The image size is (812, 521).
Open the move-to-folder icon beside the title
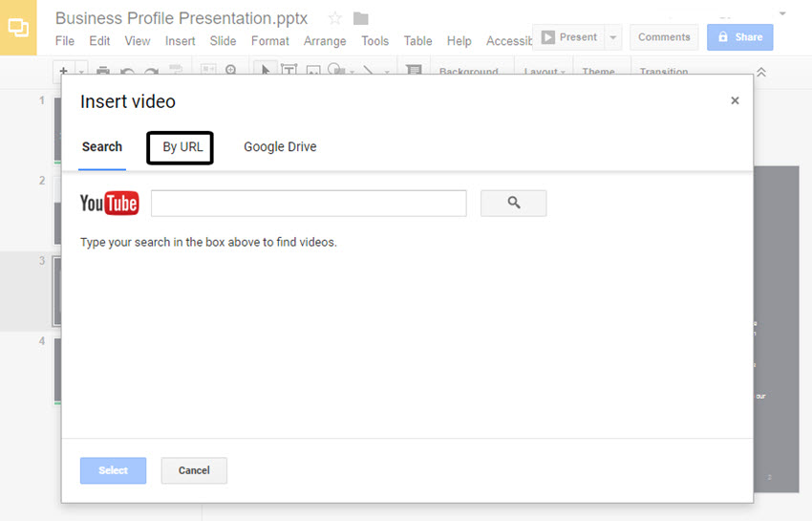click(x=360, y=19)
